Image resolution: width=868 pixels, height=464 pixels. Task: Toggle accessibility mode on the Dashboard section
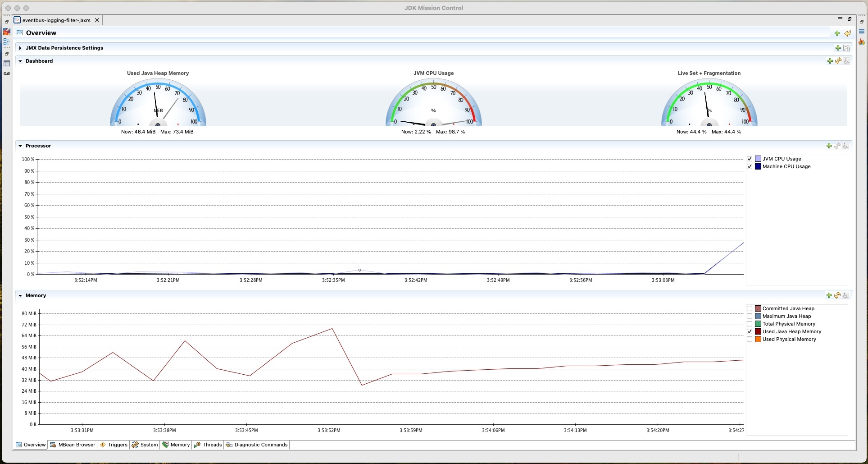846,61
